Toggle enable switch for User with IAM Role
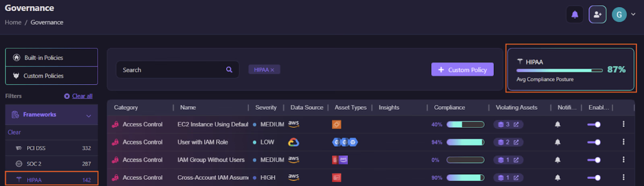 [x=594, y=142]
